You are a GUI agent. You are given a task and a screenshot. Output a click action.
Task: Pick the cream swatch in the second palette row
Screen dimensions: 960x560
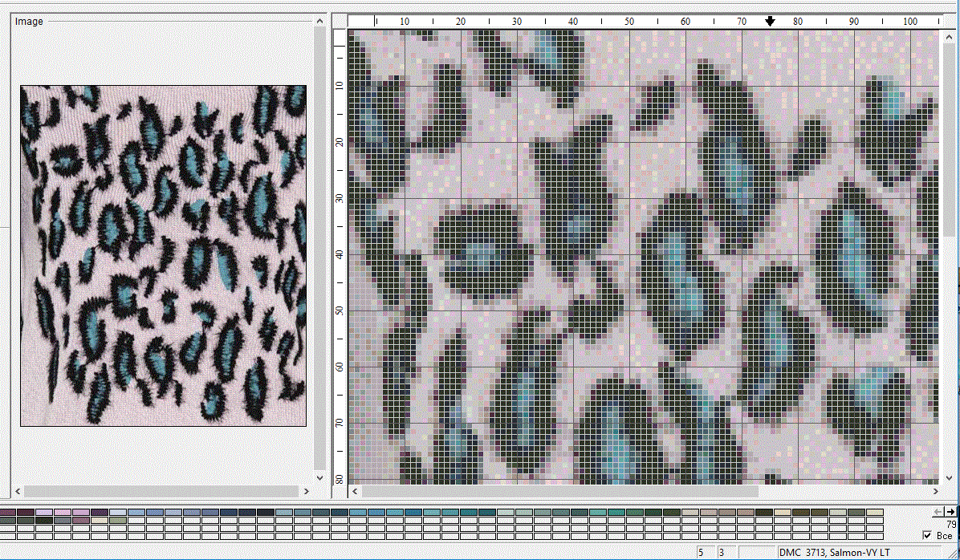coord(100,520)
